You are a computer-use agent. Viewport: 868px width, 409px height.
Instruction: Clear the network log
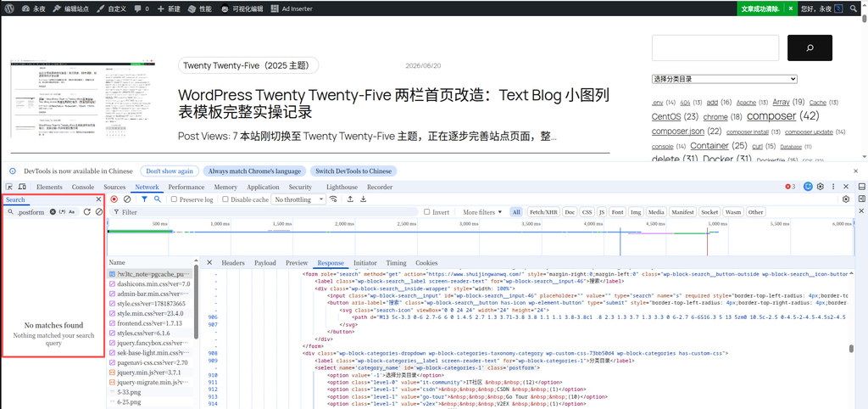click(127, 199)
